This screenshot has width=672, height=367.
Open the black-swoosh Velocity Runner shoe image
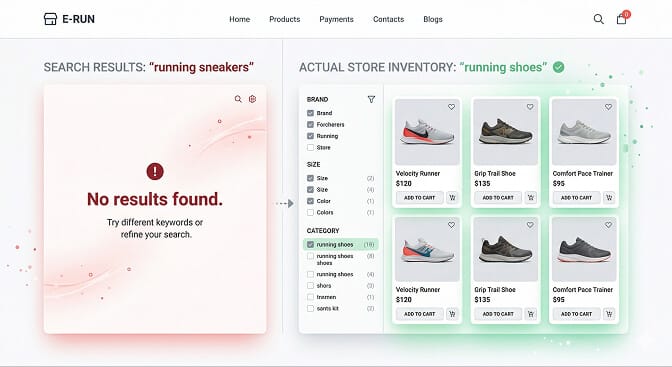[x=427, y=132]
